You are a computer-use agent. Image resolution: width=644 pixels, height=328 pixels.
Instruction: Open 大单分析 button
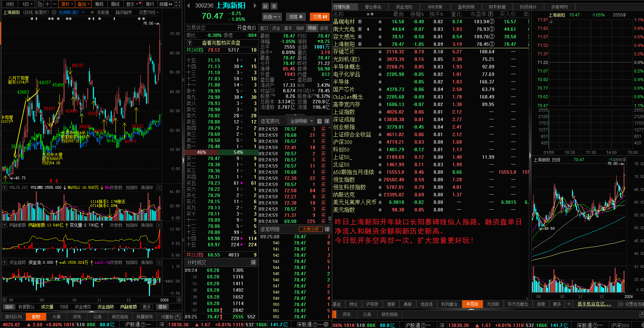[311, 229]
